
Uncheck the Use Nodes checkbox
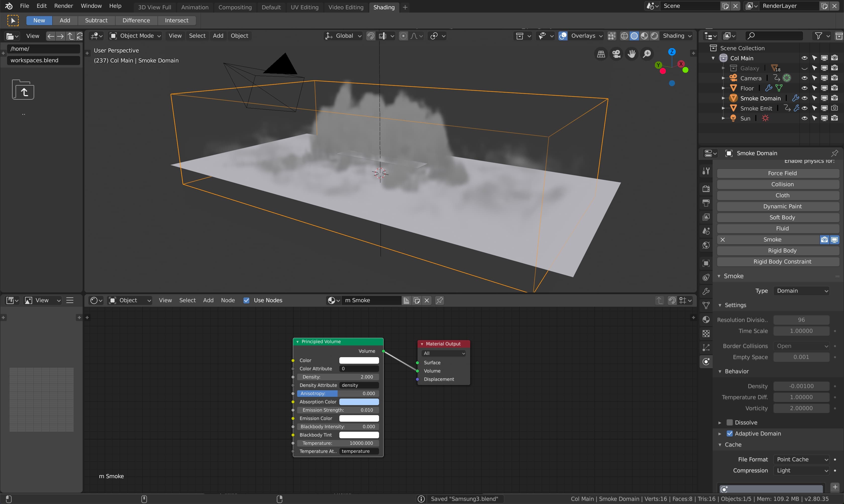pyautogui.click(x=247, y=300)
